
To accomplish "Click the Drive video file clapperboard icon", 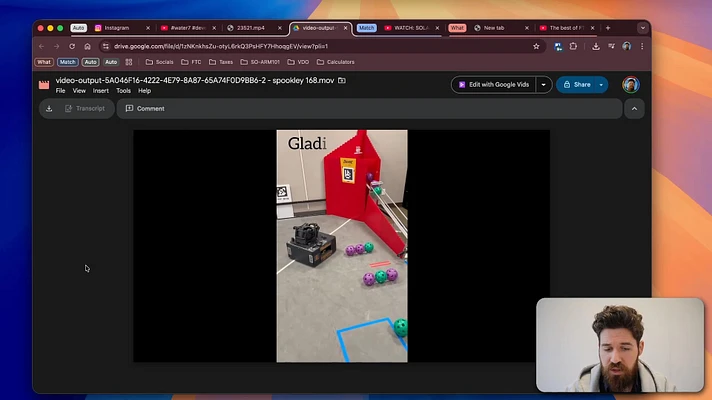I will tap(44, 85).
